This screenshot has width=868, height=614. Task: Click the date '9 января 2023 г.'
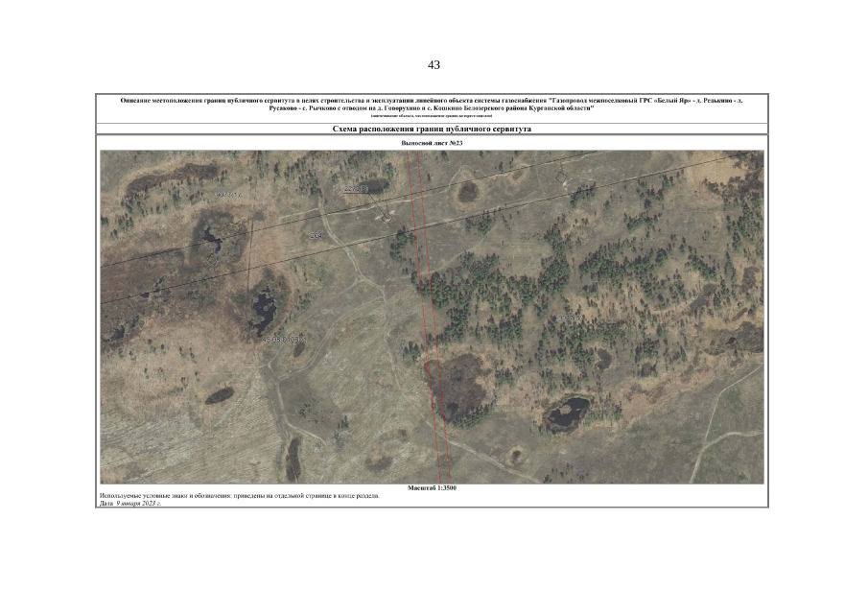(138, 504)
